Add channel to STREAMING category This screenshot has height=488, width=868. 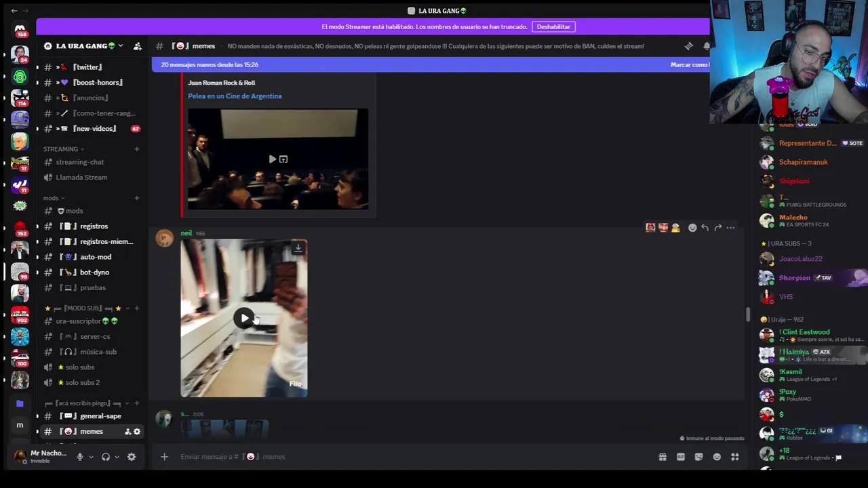[x=137, y=149]
